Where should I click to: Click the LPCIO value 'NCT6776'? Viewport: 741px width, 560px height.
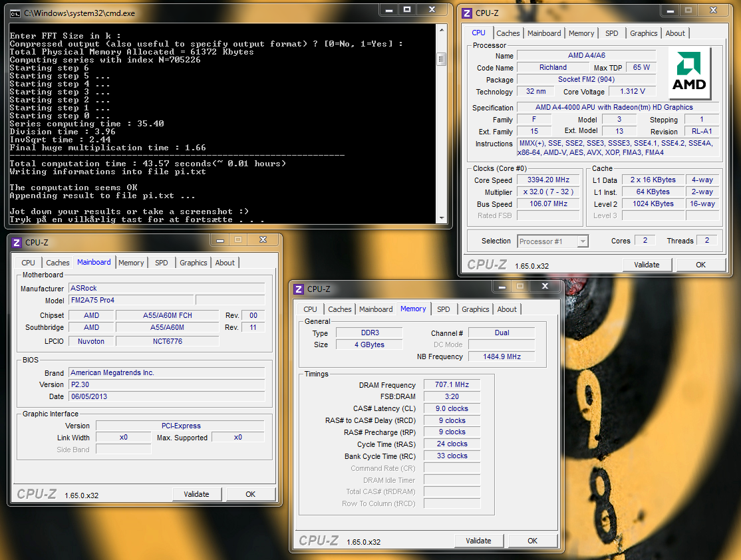[168, 341]
